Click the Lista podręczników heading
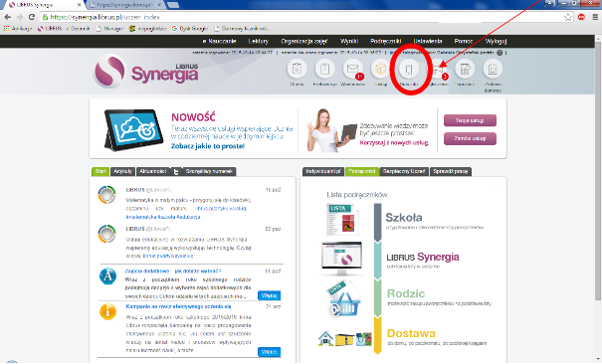Image resolution: width=602 pixels, height=364 pixels. [x=357, y=195]
